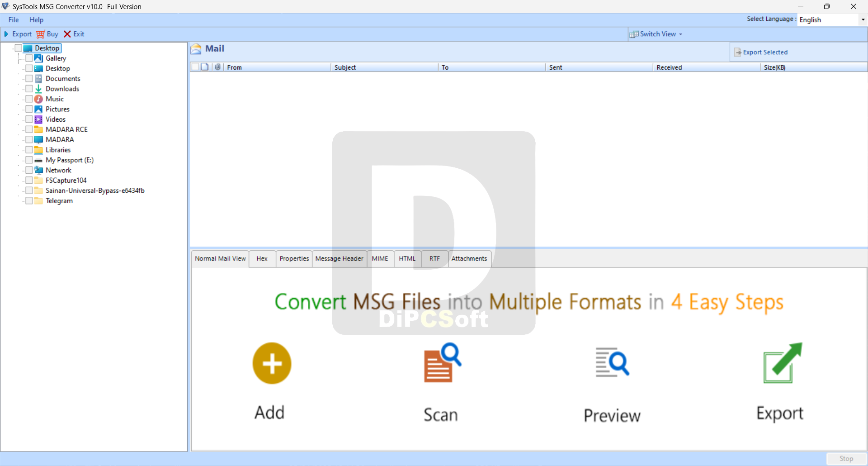Click the Documents folder icon
Viewport: 868px width, 466px height.
[x=38, y=79]
